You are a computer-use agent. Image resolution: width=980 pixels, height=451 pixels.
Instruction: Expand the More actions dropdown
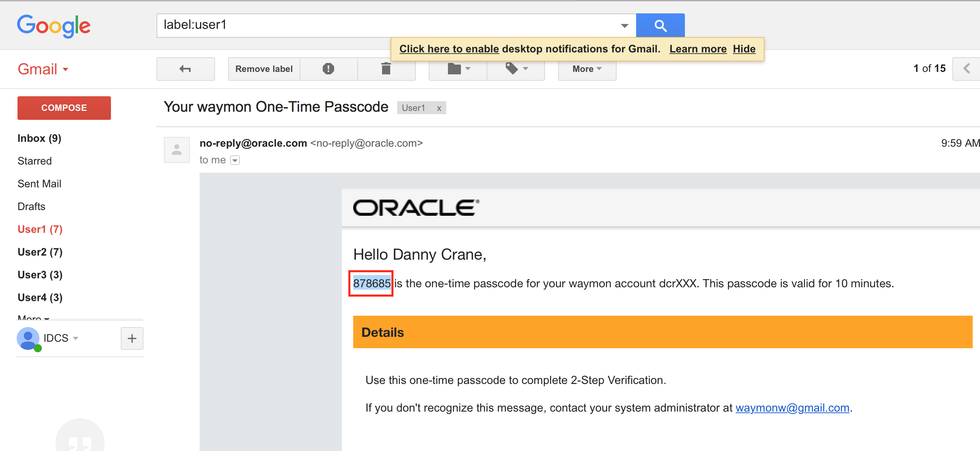(x=587, y=69)
